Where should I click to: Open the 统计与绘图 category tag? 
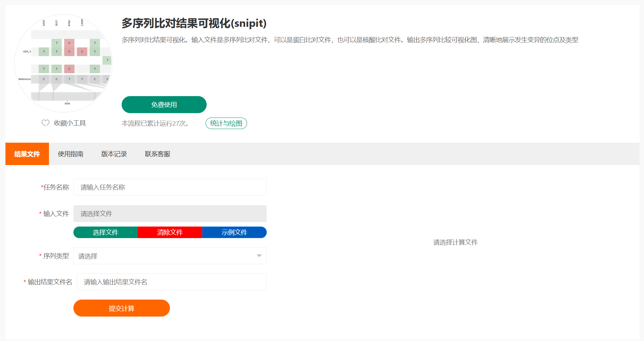(x=226, y=123)
